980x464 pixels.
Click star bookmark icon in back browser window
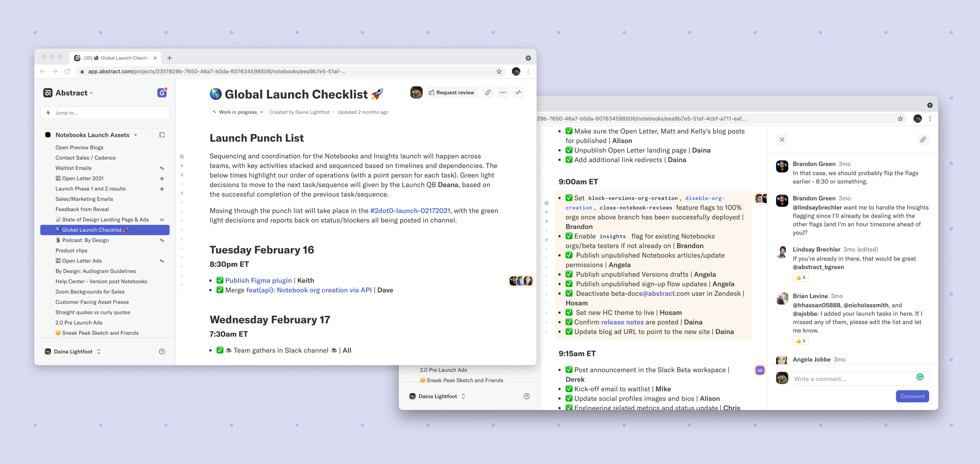point(900,119)
